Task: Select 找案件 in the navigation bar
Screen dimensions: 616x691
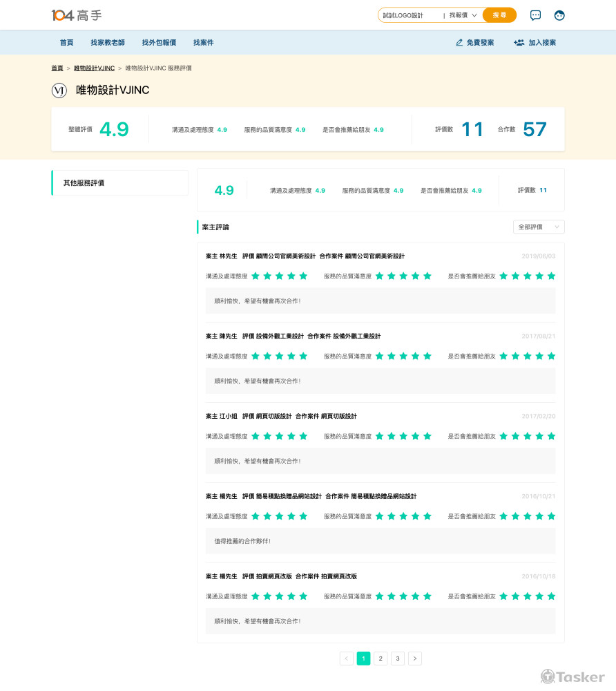Action: pyautogui.click(x=204, y=43)
